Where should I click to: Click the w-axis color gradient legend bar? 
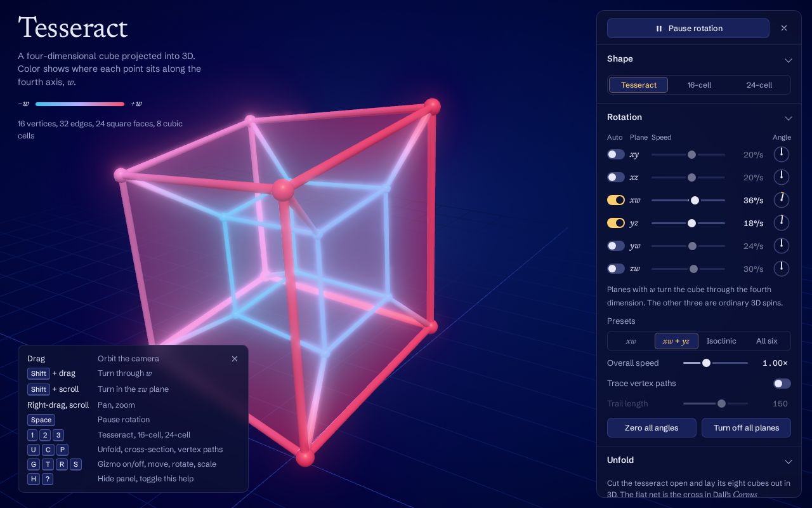pyautogui.click(x=80, y=104)
